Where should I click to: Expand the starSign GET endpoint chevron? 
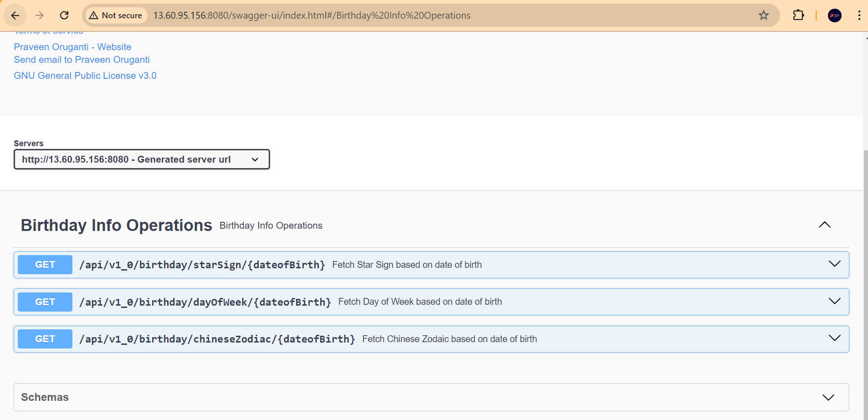click(x=835, y=264)
